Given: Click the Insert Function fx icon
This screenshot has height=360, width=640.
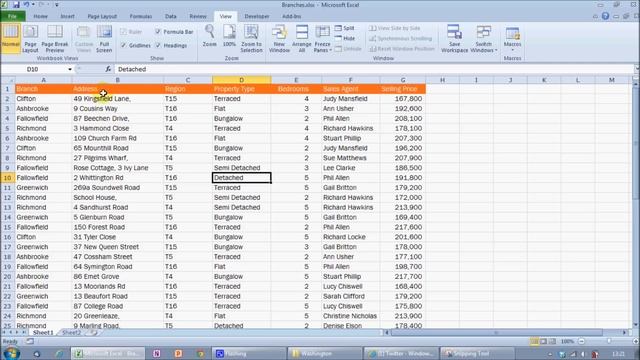Looking at the screenshot, I should (108, 69).
